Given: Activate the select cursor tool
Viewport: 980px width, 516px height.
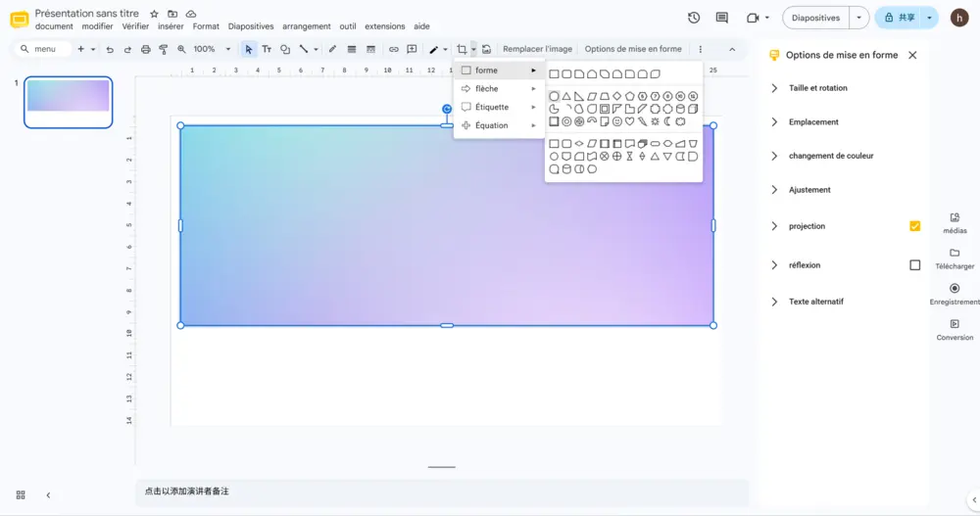Looking at the screenshot, I should point(249,49).
